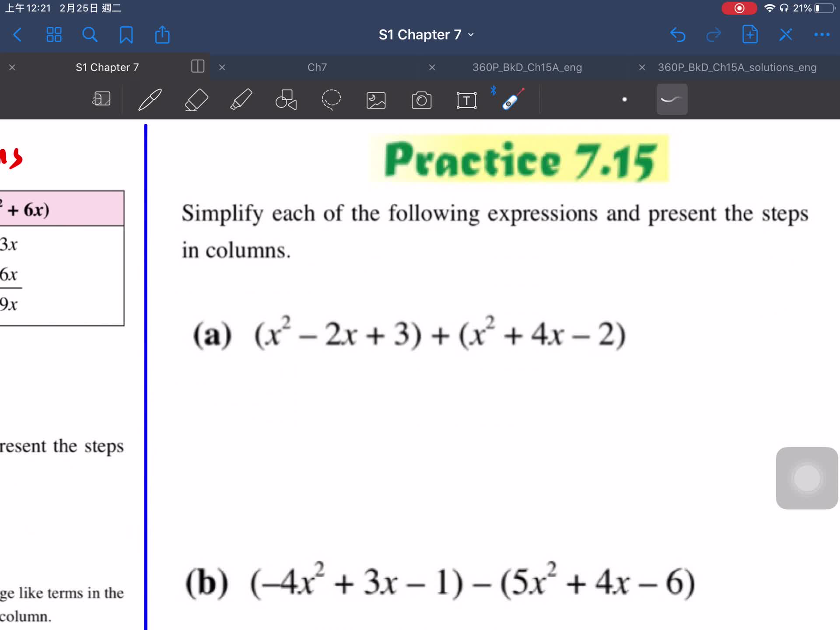Select the small dot stroke size
This screenshot has height=630, width=840.
(x=624, y=100)
